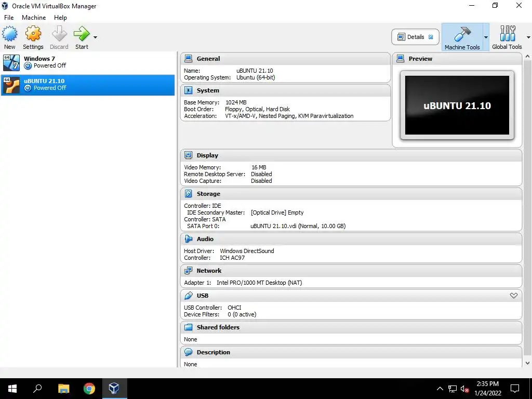Screen dimensions: 532x399
Task: Open the System section header link
Action: 208,90
